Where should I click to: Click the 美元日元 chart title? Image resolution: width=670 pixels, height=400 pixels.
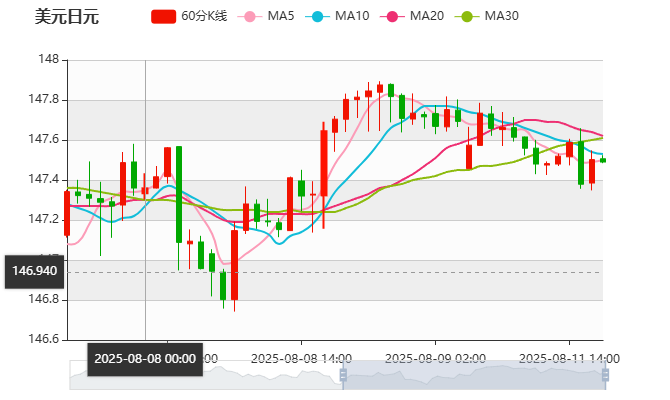coord(67,17)
